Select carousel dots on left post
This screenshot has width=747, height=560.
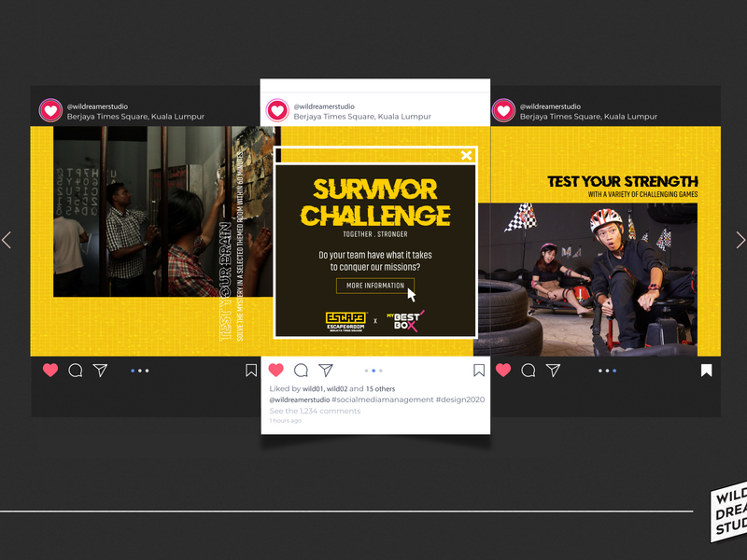140,371
